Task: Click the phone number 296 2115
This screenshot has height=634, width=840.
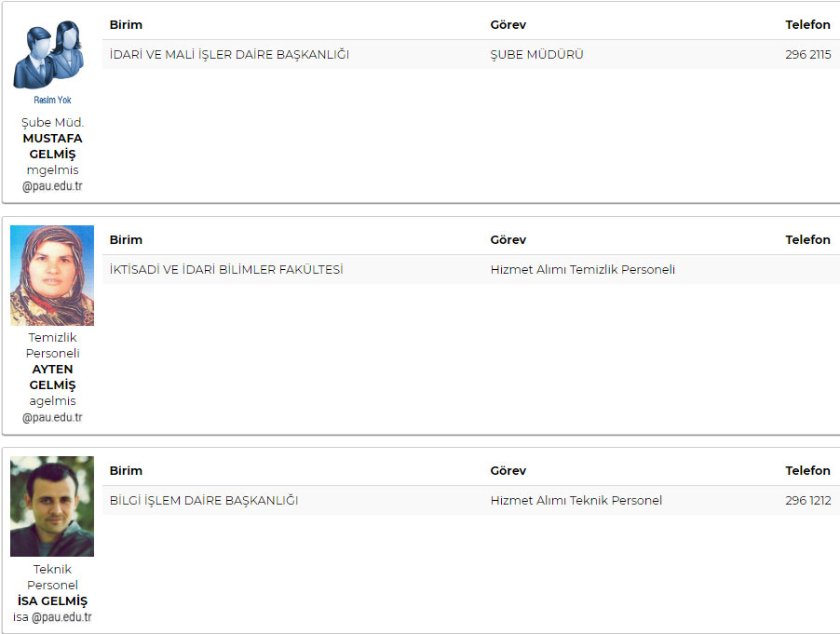Action: pos(807,55)
